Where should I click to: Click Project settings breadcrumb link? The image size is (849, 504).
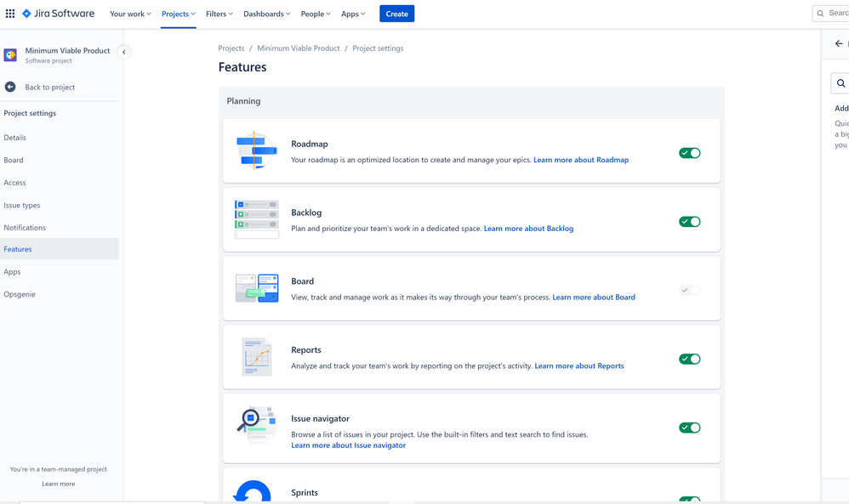click(x=378, y=48)
